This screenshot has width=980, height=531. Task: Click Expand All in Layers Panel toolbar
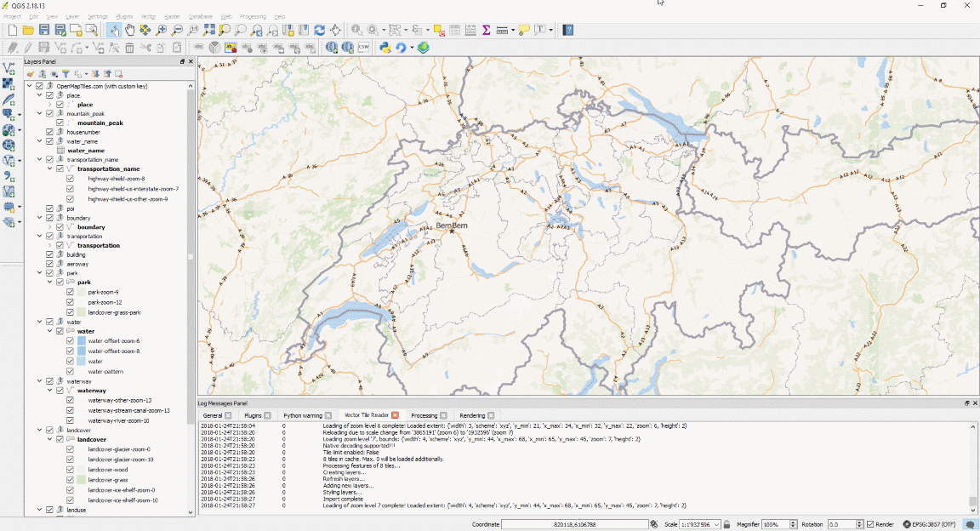click(x=95, y=74)
